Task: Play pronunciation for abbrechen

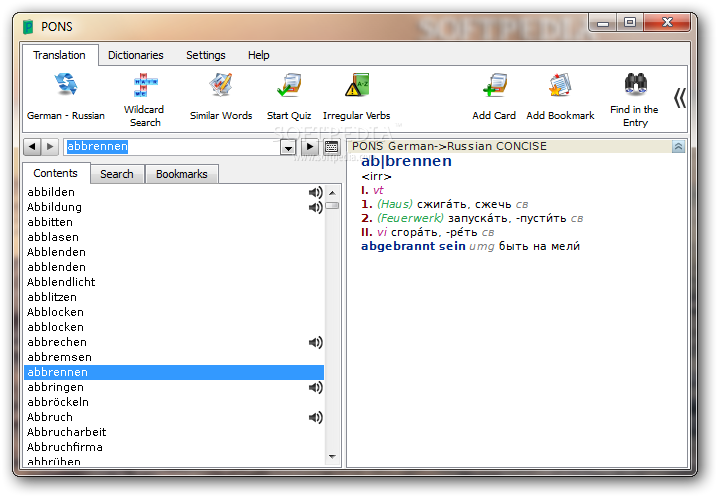Action: point(315,342)
